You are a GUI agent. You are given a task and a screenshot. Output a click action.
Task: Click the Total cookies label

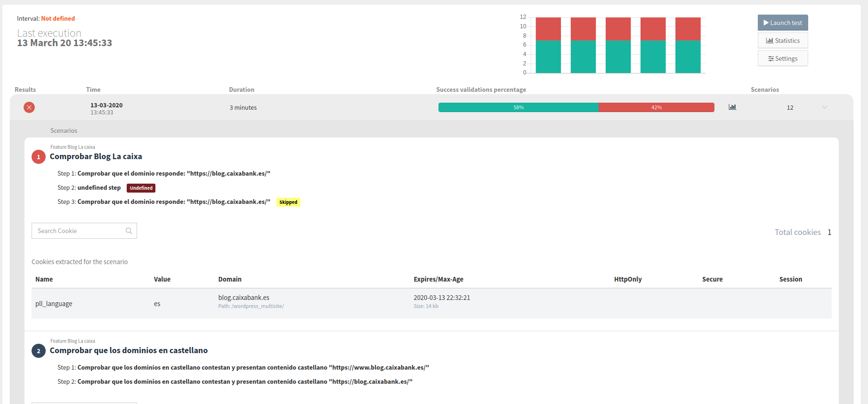[x=798, y=232]
